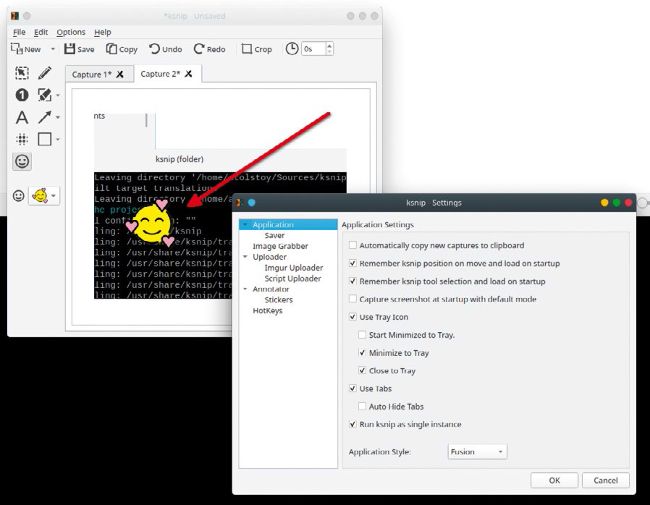Focus the delay seconds input field
The width and height of the screenshot is (650, 505).
click(313, 49)
